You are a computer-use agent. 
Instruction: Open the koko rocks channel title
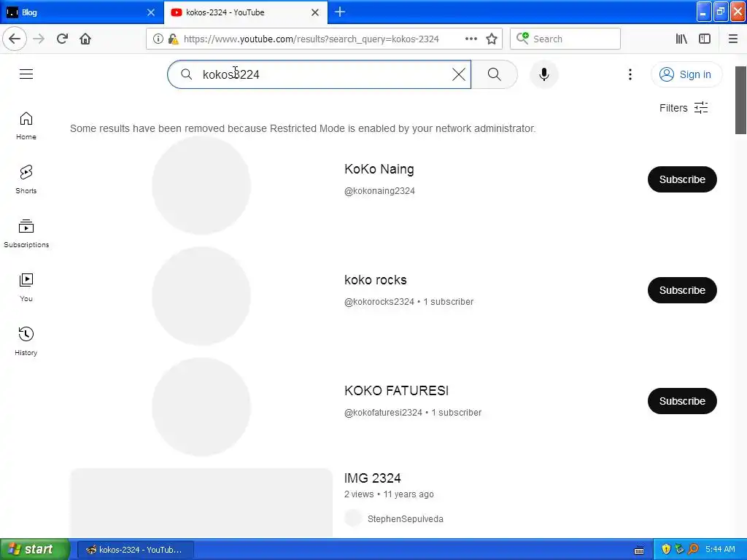point(376,280)
